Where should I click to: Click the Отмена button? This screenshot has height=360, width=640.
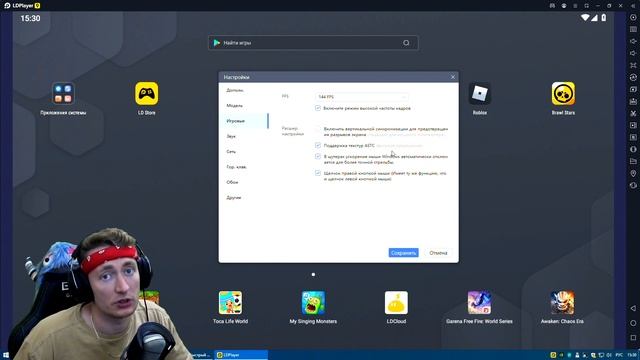[438, 253]
